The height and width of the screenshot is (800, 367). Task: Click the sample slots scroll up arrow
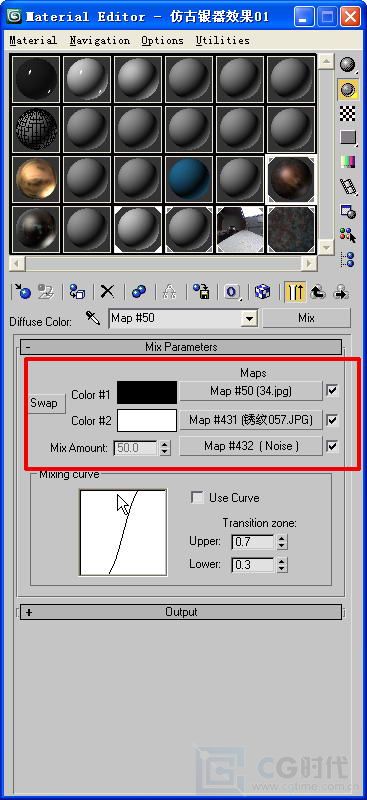click(326, 62)
